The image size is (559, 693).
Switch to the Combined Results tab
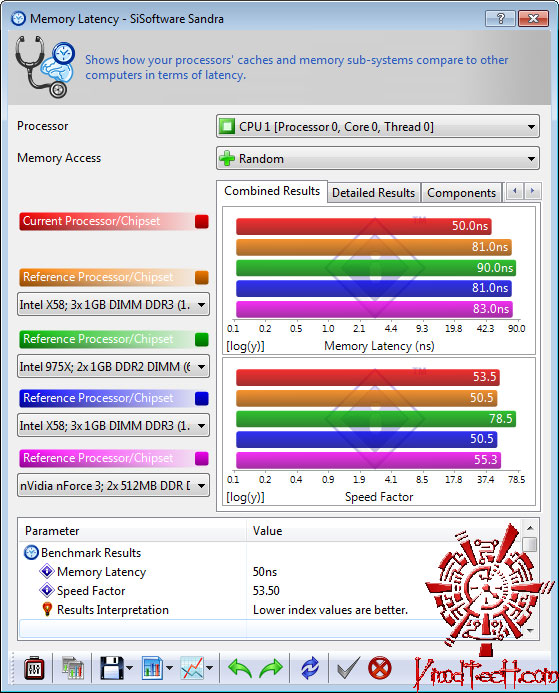272,191
